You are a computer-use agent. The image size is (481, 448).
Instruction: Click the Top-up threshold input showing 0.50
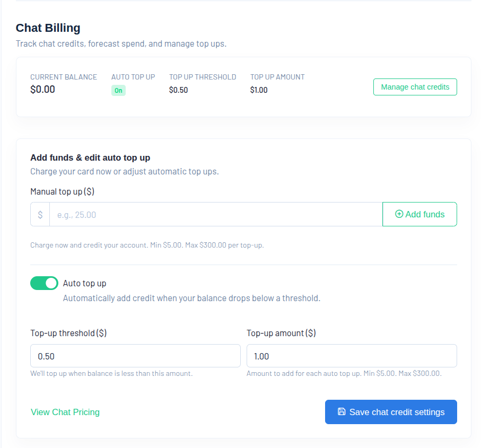tap(135, 356)
